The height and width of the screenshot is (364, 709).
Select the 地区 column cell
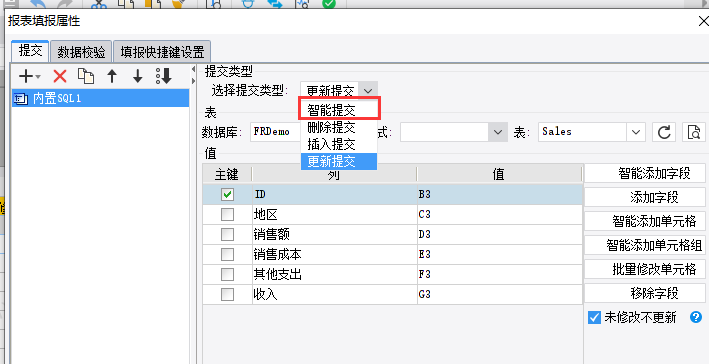tap(335, 214)
